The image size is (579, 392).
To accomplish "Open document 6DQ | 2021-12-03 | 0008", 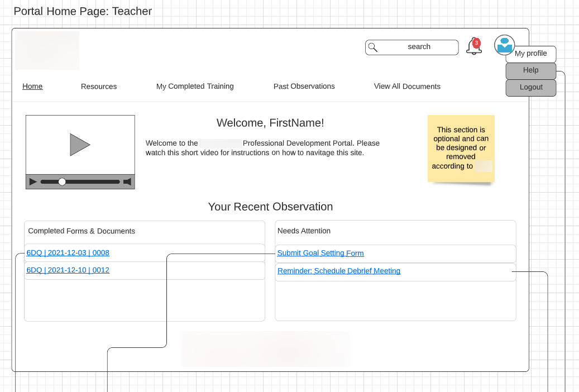I will pyautogui.click(x=68, y=253).
